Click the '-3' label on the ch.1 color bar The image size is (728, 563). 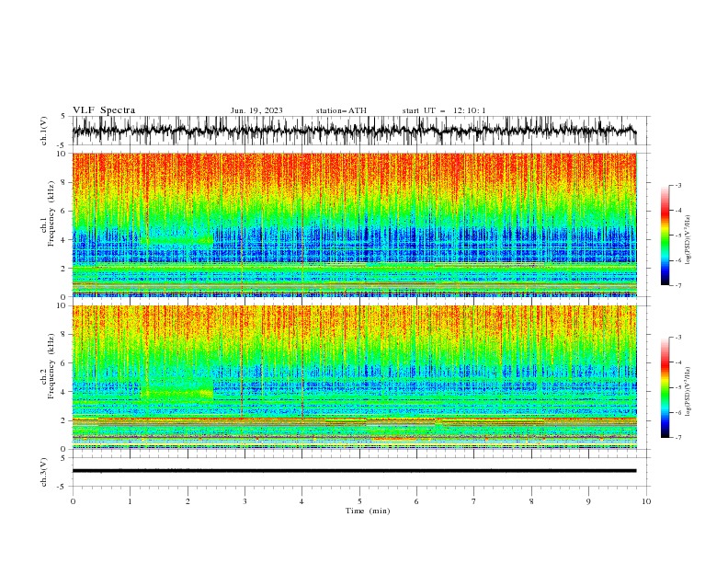point(677,185)
